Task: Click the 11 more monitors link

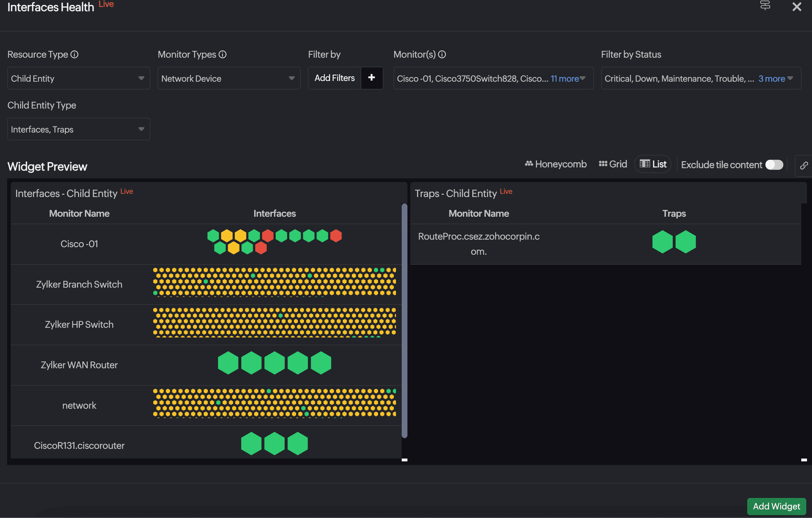Action: pos(565,78)
